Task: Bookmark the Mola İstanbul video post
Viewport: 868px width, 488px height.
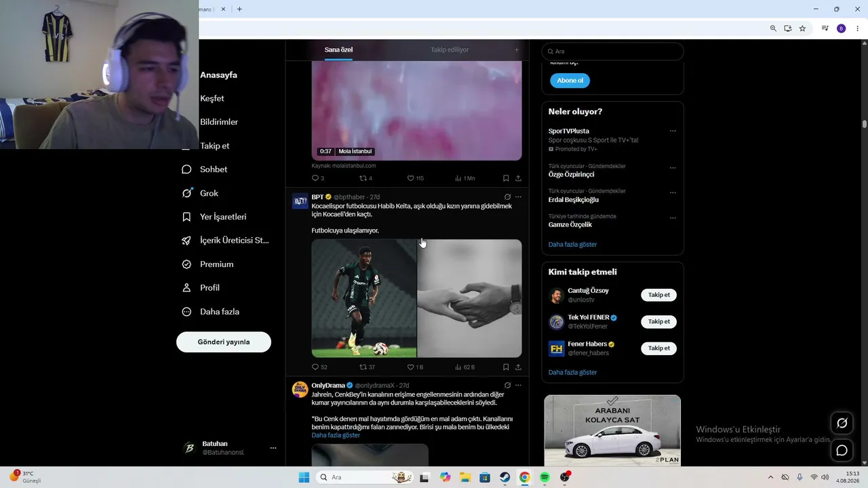Action: coord(506,178)
